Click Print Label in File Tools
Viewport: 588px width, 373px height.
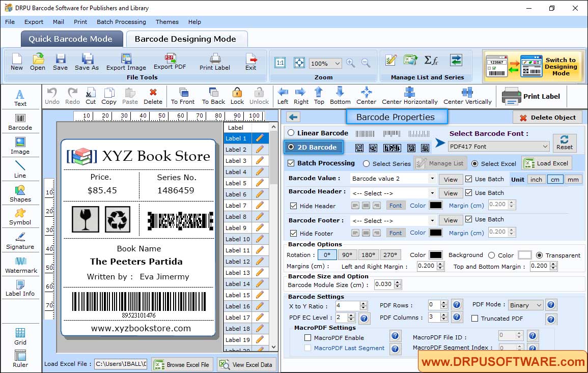pos(214,62)
